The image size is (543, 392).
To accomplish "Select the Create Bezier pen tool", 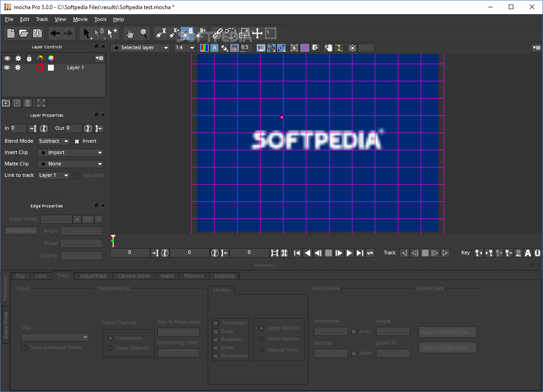I will (x=188, y=33).
